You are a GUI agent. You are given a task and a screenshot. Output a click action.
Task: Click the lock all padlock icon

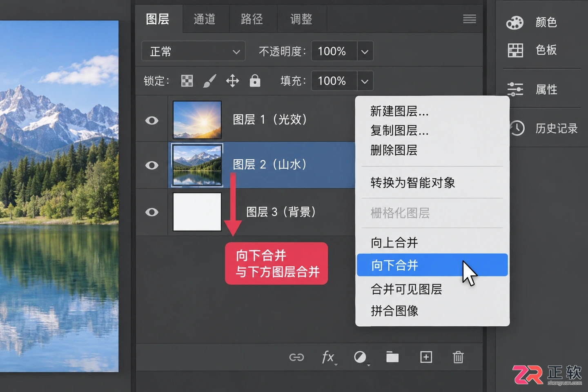coord(255,80)
